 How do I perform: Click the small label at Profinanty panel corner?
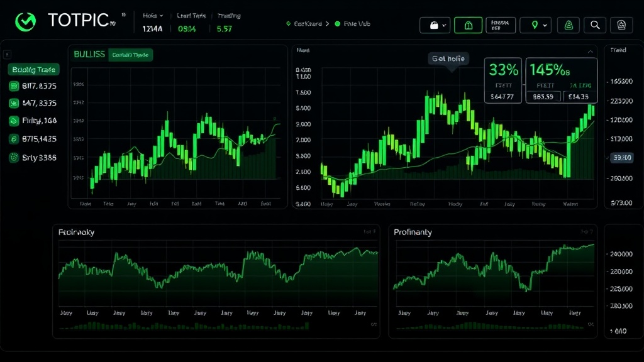(x=587, y=232)
